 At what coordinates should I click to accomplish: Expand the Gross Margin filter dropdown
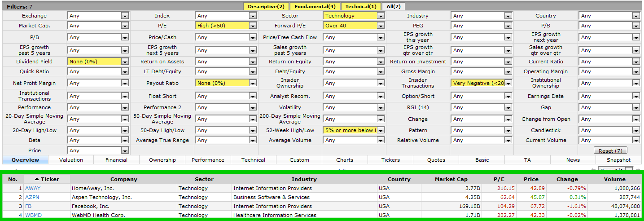pyautogui.click(x=482, y=71)
